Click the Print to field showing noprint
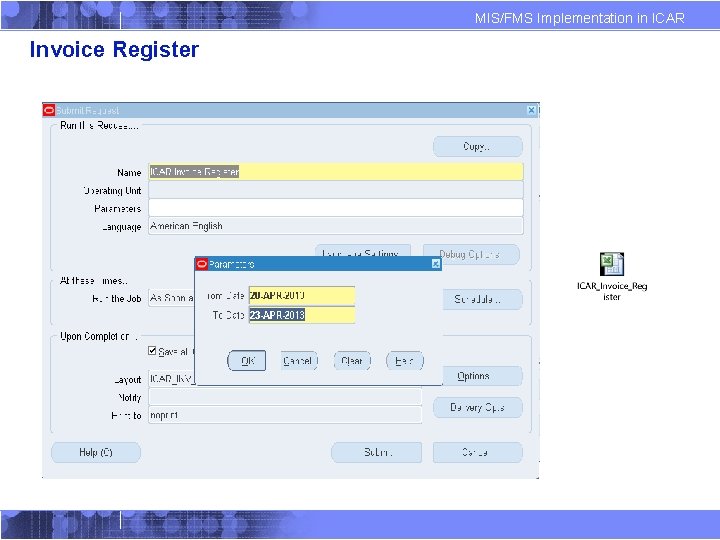The image size is (720, 540). coord(285,415)
